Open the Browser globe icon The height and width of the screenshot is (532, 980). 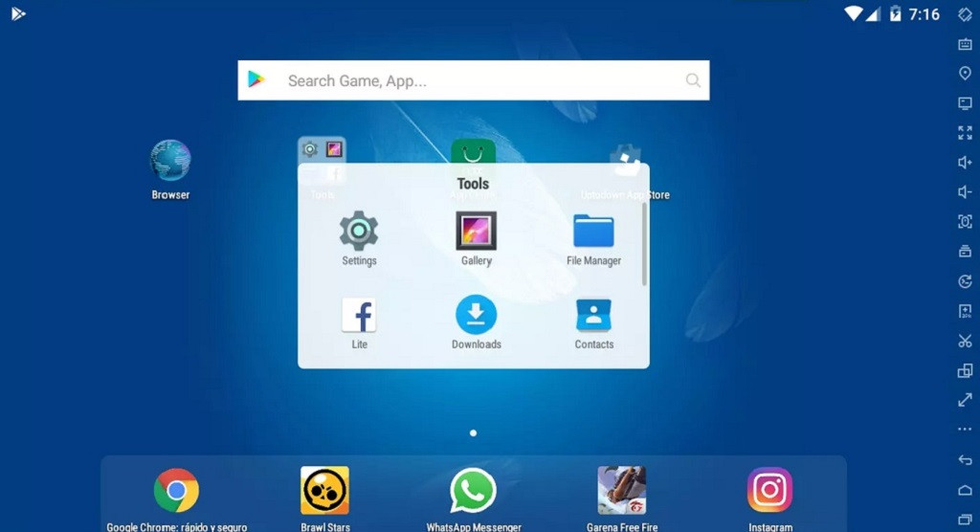click(x=170, y=161)
